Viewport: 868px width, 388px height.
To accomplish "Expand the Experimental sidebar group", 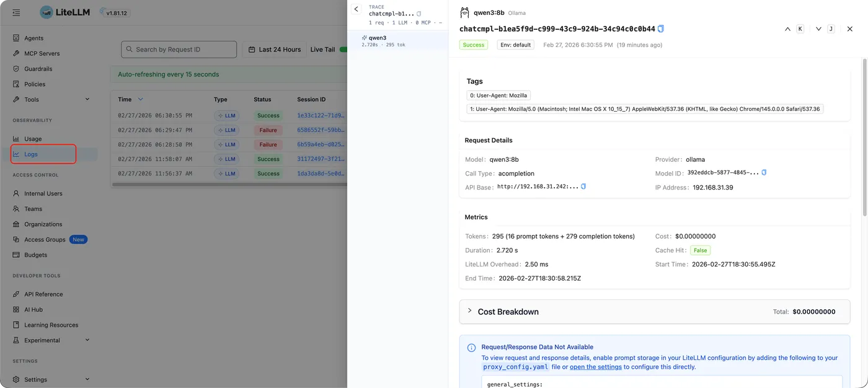I will tap(87, 340).
